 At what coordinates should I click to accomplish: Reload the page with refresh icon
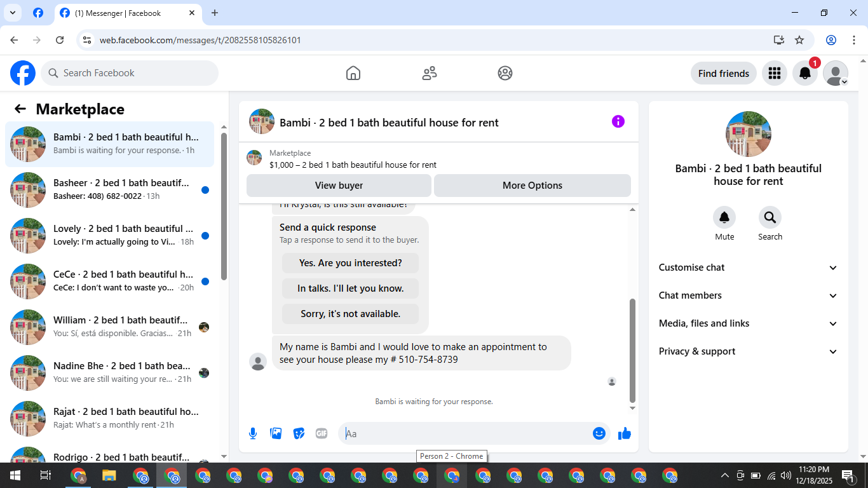point(60,40)
